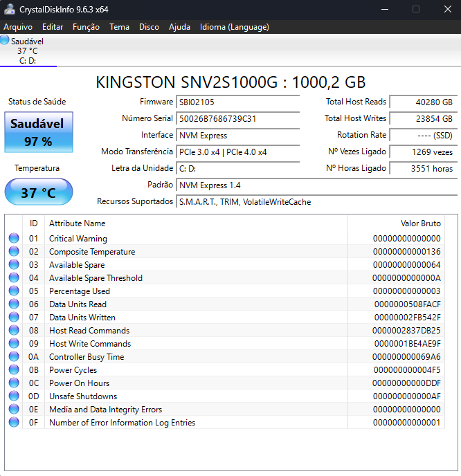Click the Firmware field SBI02105

pyautogui.click(x=238, y=102)
